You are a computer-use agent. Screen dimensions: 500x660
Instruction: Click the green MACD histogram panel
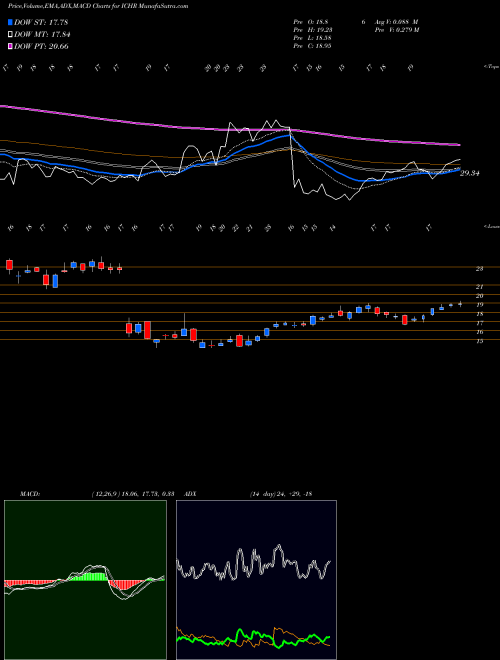[x=85, y=580]
